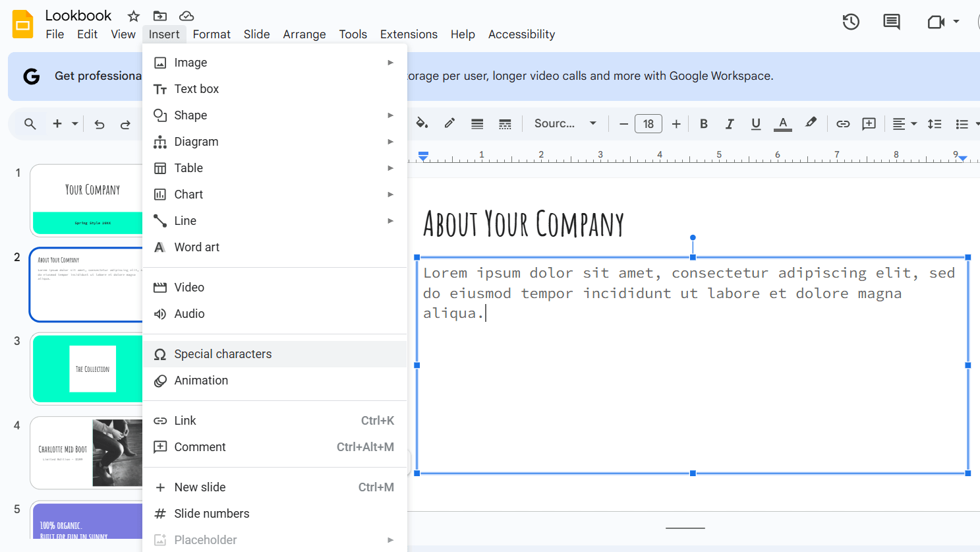Click the undo icon
This screenshot has width=980, height=552.
(99, 123)
